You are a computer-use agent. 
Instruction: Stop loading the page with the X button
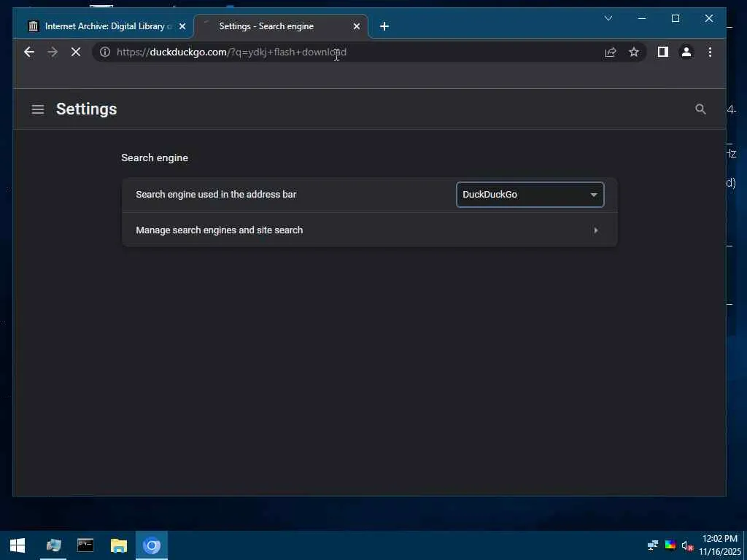[x=76, y=52]
